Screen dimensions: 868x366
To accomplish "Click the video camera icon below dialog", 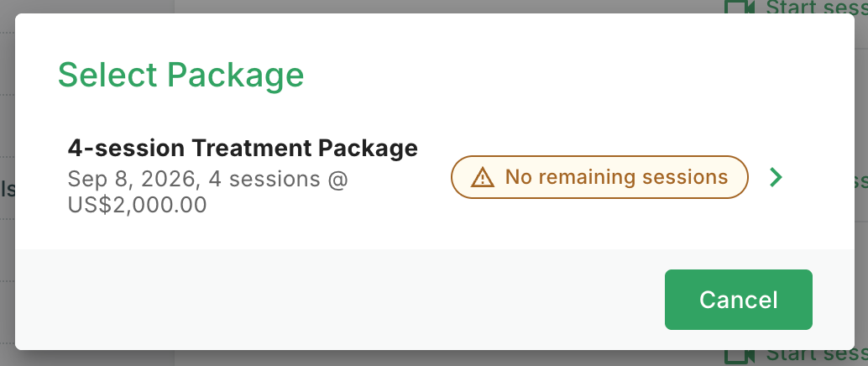I will [740, 357].
